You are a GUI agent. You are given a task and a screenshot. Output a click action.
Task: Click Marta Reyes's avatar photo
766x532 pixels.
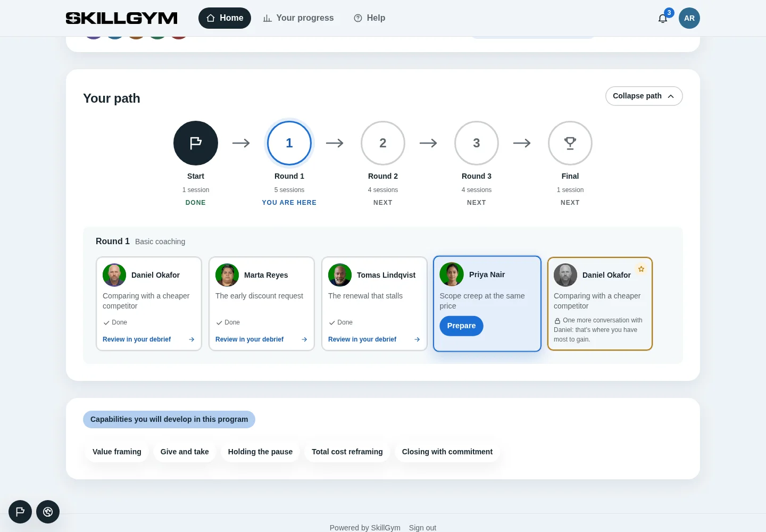(227, 275)
